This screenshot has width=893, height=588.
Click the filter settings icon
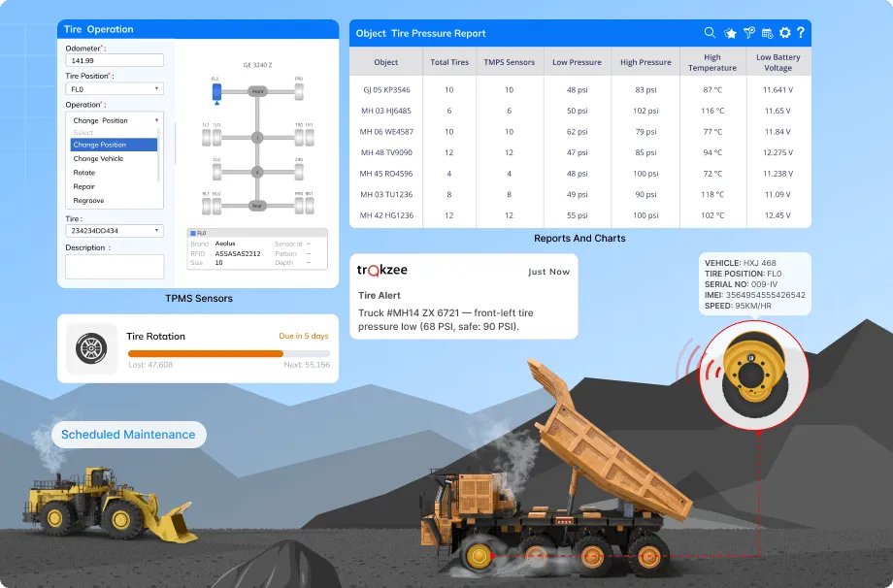coord(748,33)
